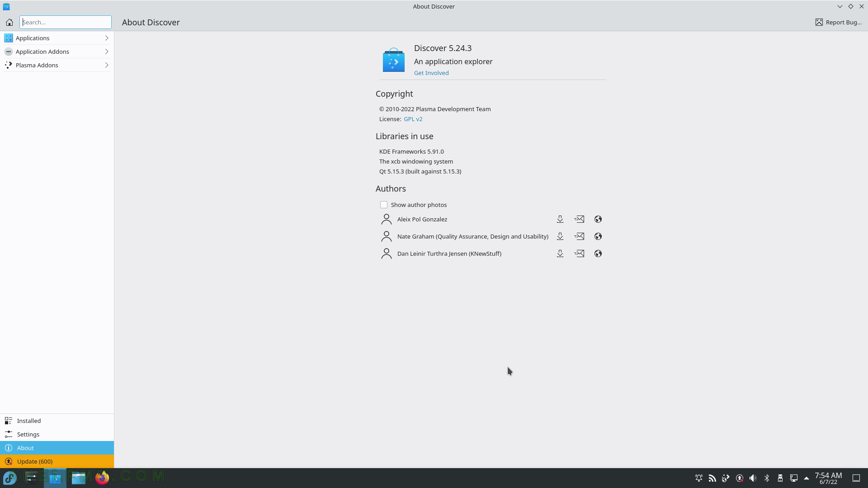Open Dolphin file manager from taskbar
Viewport: 868px width, 488px height.
click(x=79, y=478)
